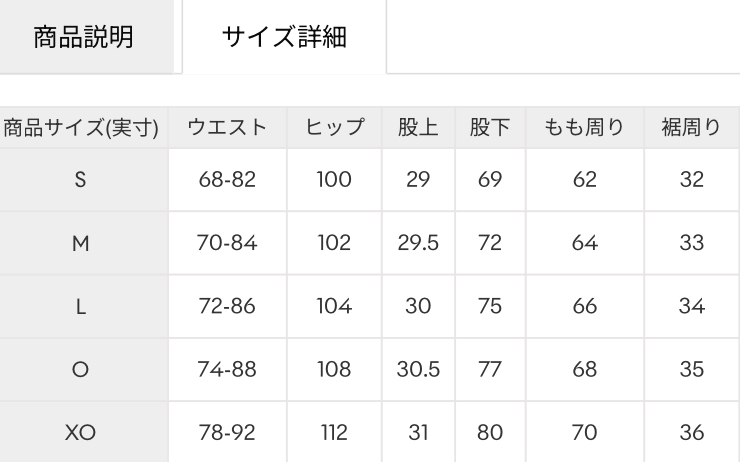Click the 股下 column header
The width and height of the screenshot is (740, 462).
[x=489, y=128]
